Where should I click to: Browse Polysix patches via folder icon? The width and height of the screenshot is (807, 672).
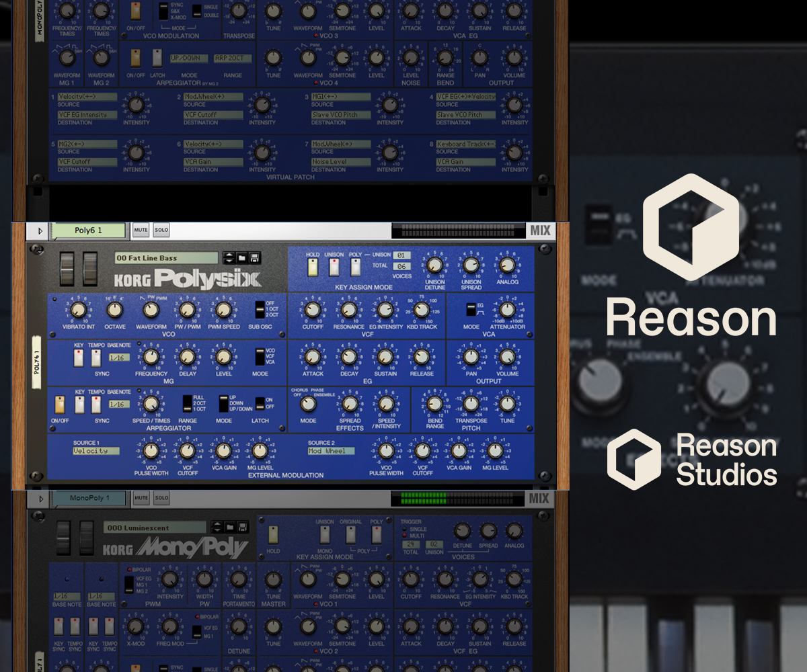242,258
